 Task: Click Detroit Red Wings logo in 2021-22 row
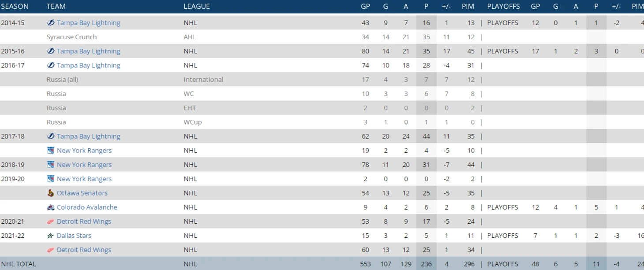51,250
